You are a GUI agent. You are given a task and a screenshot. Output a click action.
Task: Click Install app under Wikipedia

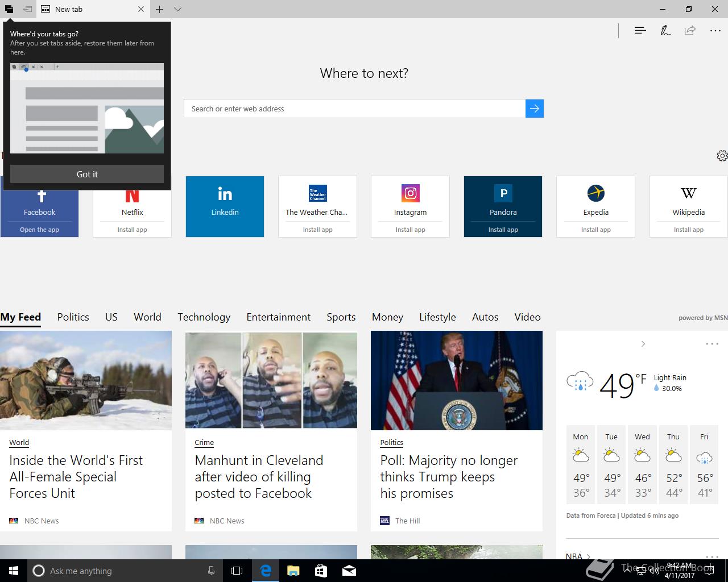pos(688,230)
